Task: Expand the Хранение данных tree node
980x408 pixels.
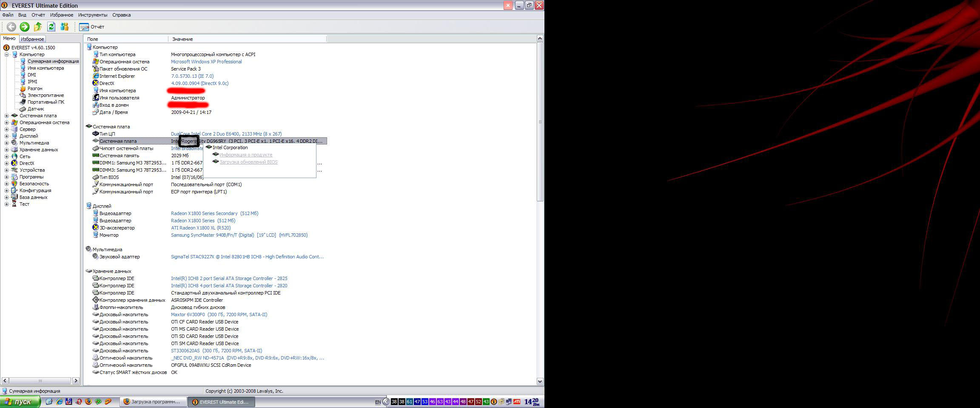Action: (6, 150)
